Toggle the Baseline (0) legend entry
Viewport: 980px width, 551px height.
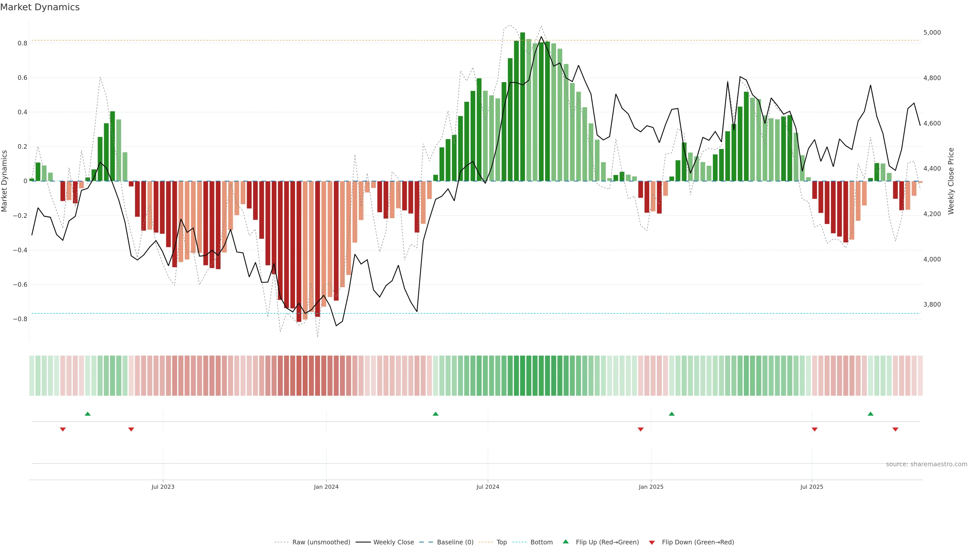click(x=455, y=542)
